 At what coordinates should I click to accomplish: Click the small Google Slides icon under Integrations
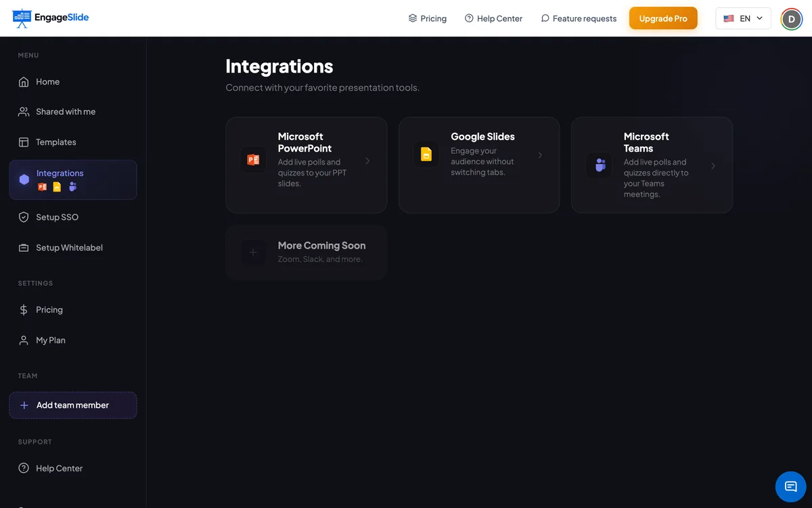(57, 187)
